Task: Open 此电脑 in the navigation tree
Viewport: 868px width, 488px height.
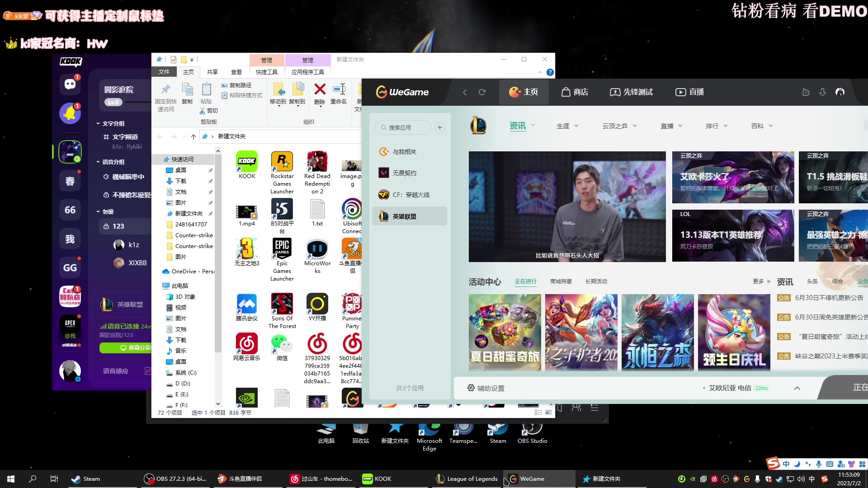Action: [x=180, y=286]
